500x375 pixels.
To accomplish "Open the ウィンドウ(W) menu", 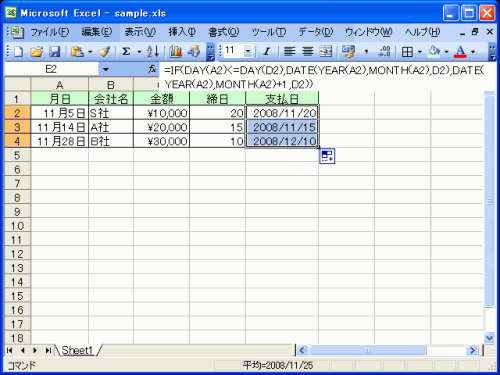I will [369, 32].
